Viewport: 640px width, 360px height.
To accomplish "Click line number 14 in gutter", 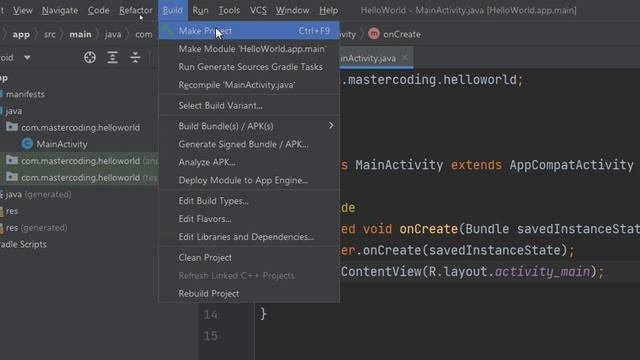I will point(210,315).
